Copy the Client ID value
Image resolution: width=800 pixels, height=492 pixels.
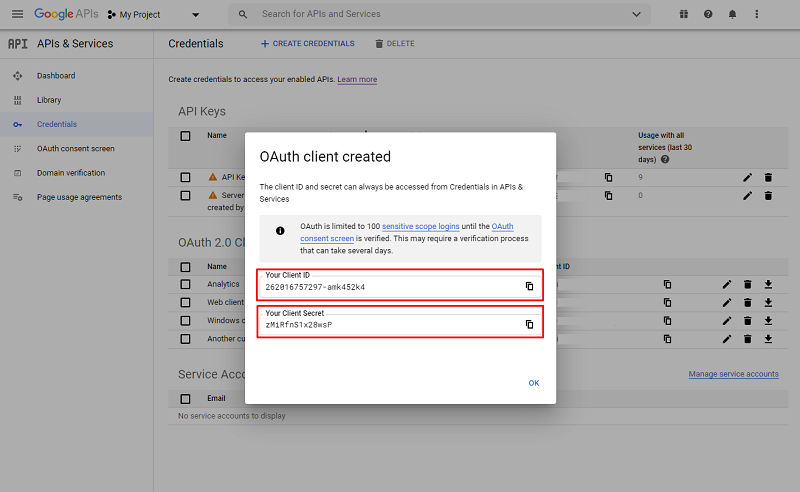click(530, 286)
